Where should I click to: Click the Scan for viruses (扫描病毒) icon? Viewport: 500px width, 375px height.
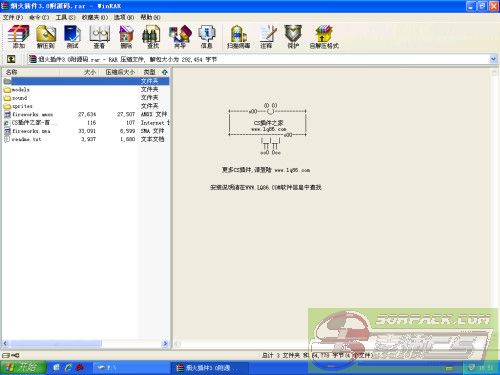[x=239, y=37]
